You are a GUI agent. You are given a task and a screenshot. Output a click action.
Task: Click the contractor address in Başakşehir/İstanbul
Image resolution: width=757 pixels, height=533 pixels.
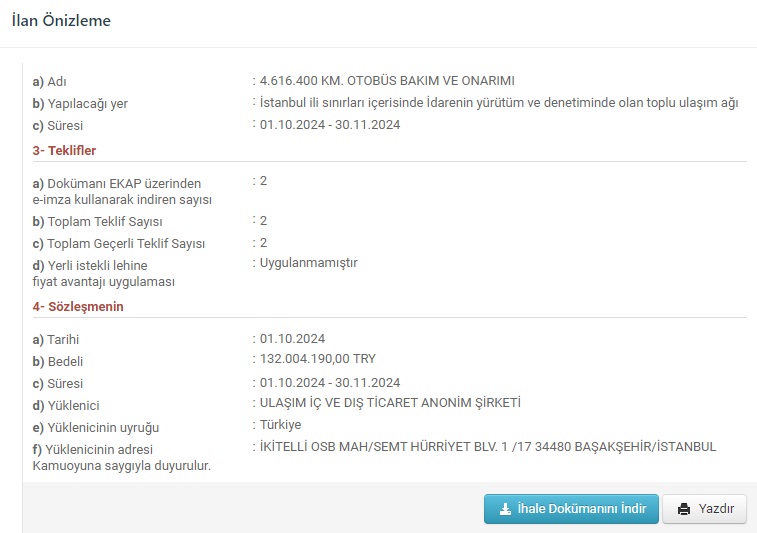(487, 447)
